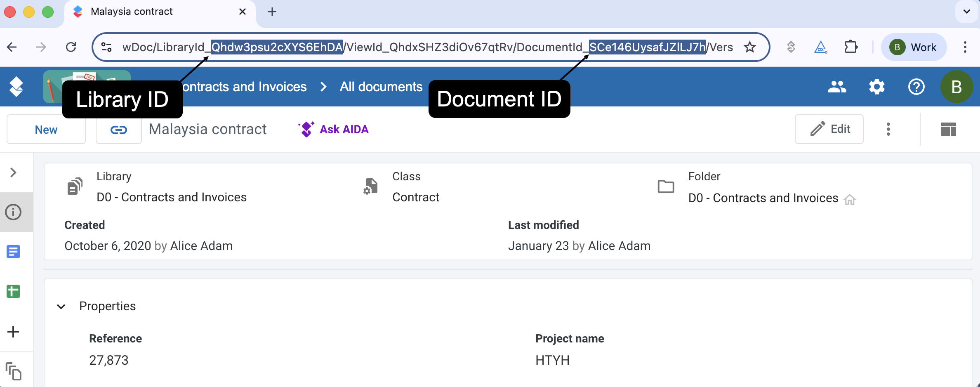The image size is (980, 387).
Task: Open the blue document icon in sidebar
Action: [x=13, y=252]
